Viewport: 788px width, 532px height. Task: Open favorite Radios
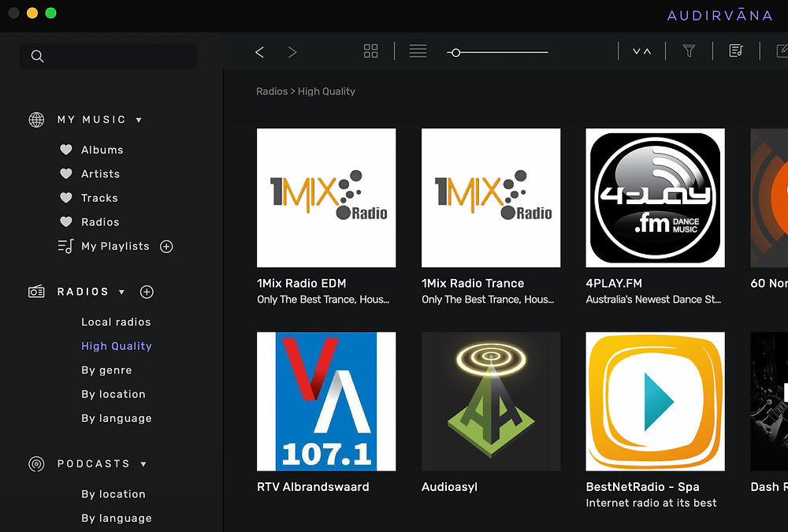point(101,222)
